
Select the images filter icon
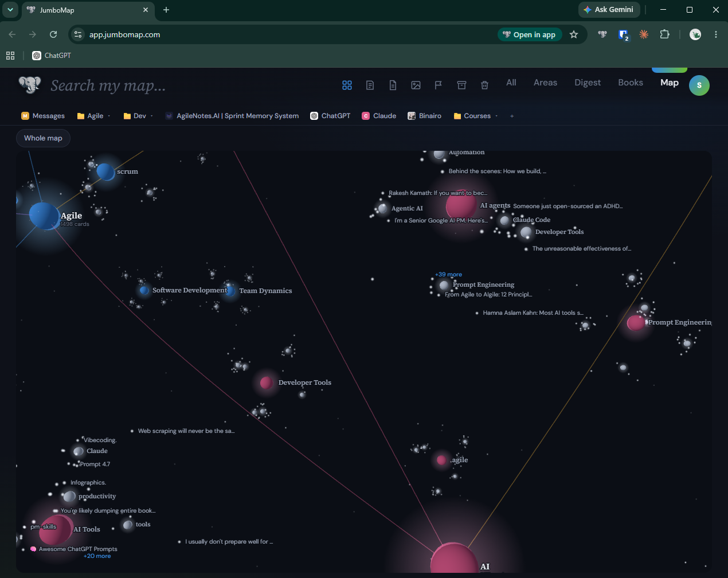coord(416,85)
